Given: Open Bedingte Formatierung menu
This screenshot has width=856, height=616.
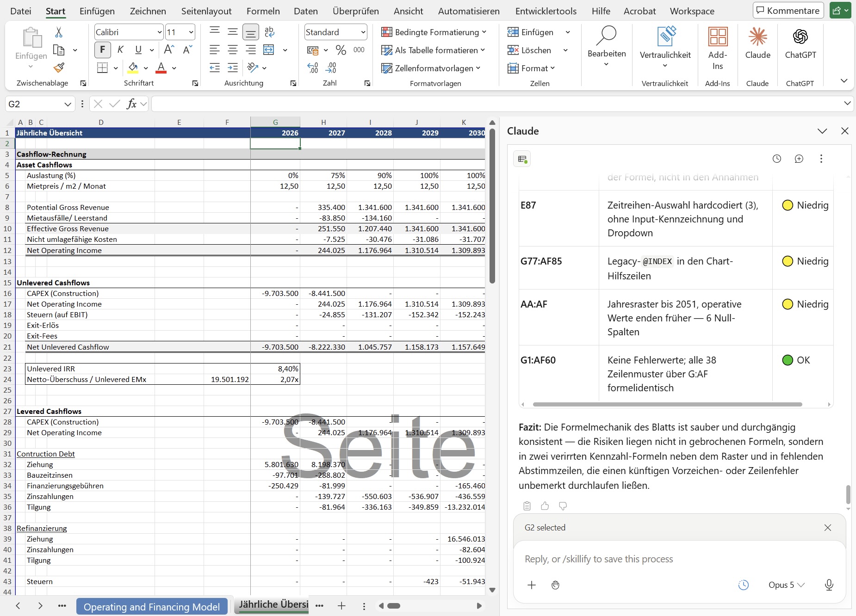Looking at the screenshot, I should click(434, 32).
